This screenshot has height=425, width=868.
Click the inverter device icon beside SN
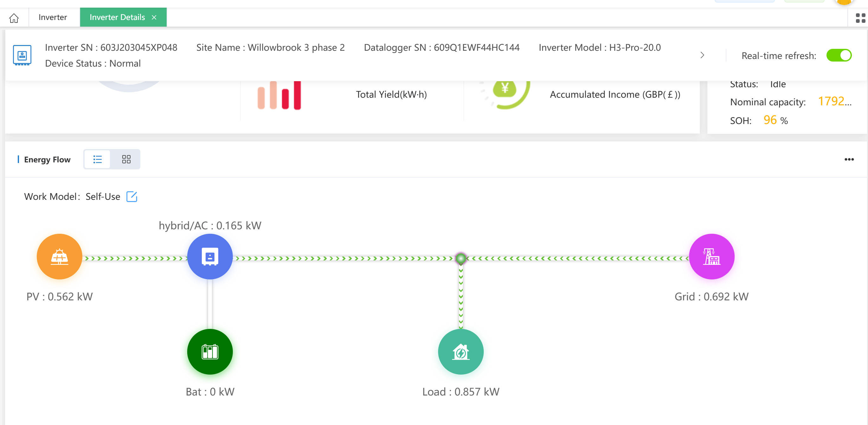[22, 55]
